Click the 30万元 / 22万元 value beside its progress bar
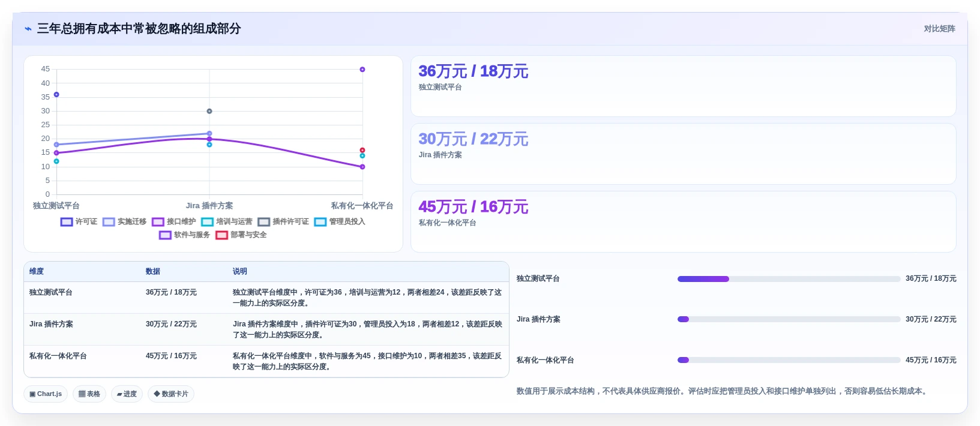Screen dimensions: 980x426 tap(931, 319)
